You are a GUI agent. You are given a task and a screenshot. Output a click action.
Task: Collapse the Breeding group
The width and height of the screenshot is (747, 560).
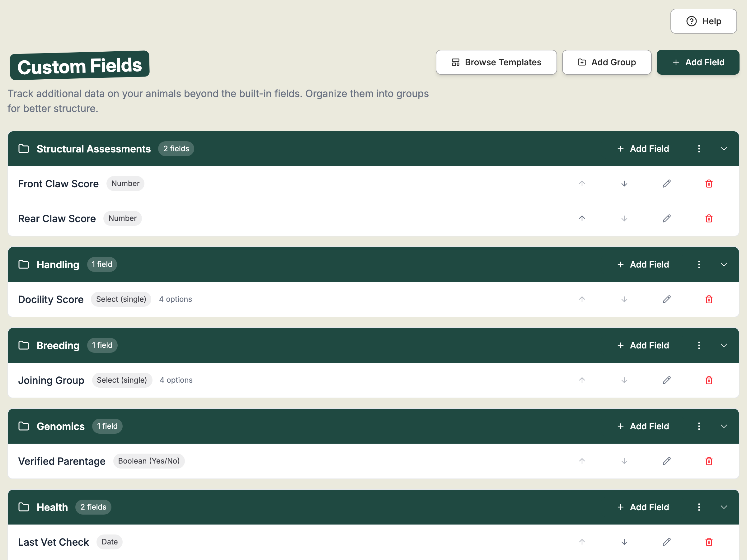724,345
